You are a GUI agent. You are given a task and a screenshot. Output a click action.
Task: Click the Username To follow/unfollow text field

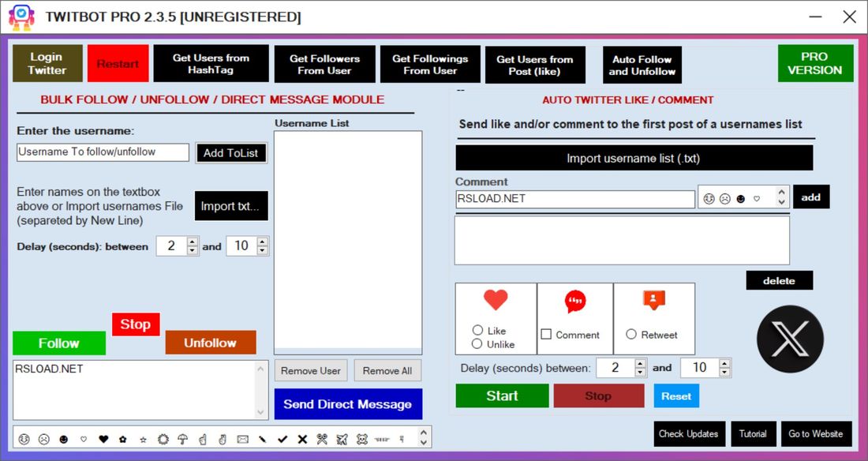coord(103,152)
